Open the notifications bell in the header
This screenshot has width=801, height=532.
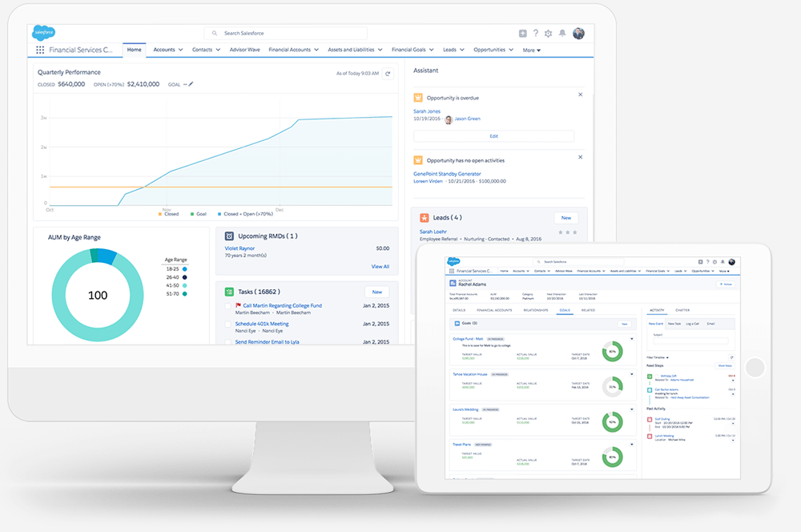coord(562,34)
